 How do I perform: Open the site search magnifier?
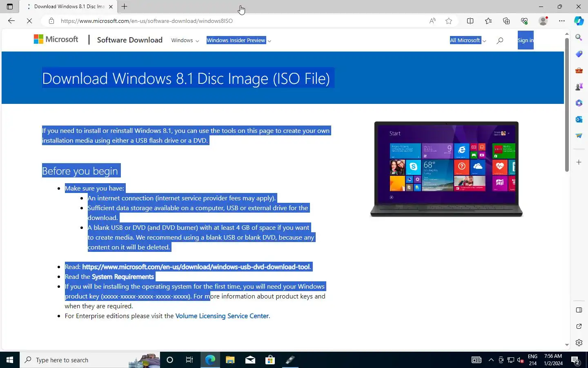click(x=500, y=40)
